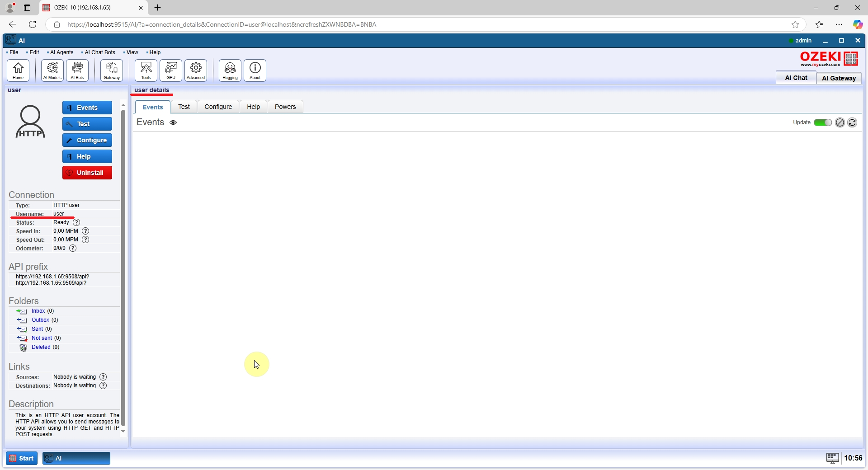The image size is (868, 470).
Task: Click the Start button in the taskbar
Action: [22, 458]
